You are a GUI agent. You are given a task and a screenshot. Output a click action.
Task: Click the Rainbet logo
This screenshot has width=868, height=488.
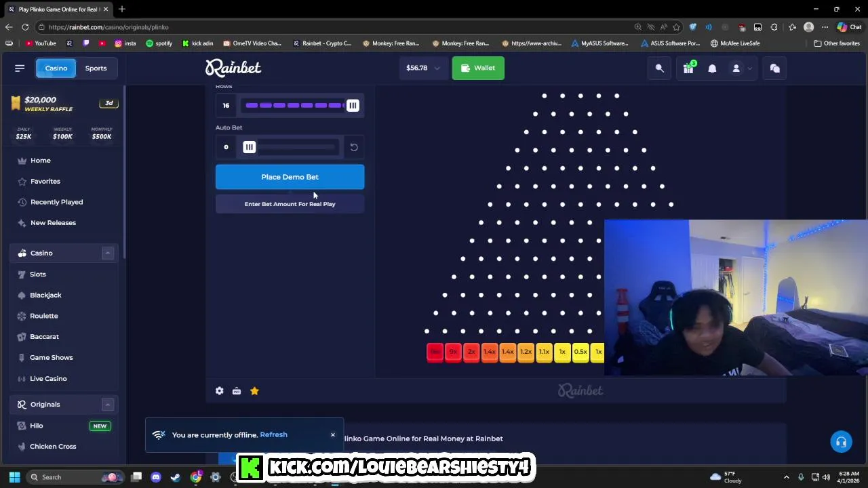233,68
